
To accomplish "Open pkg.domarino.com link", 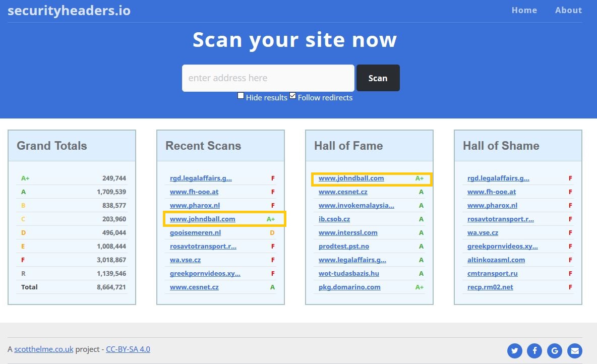I will [x=349, y=287].
